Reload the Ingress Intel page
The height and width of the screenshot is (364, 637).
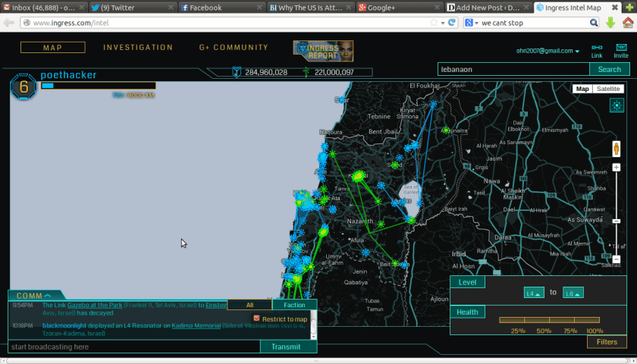click(452, 23)
